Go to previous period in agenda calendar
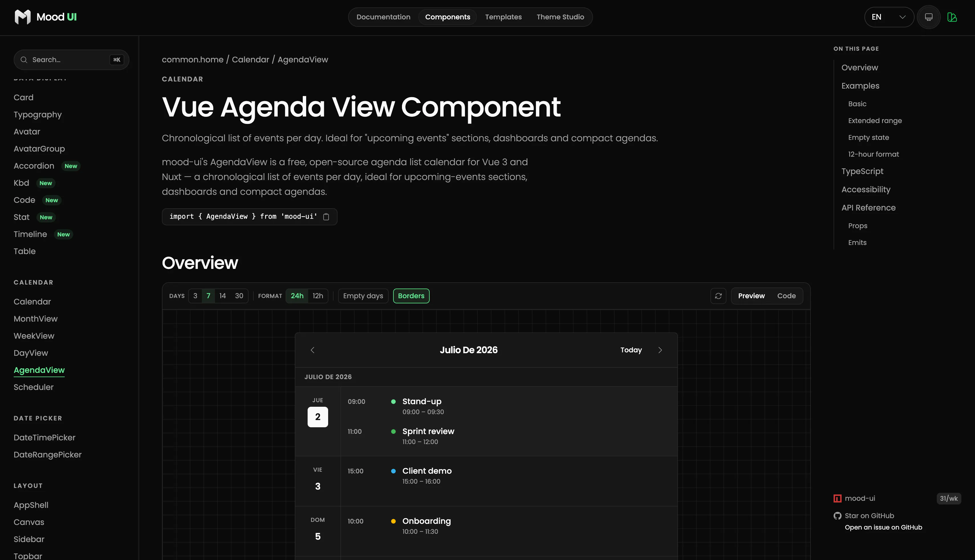 312,350
